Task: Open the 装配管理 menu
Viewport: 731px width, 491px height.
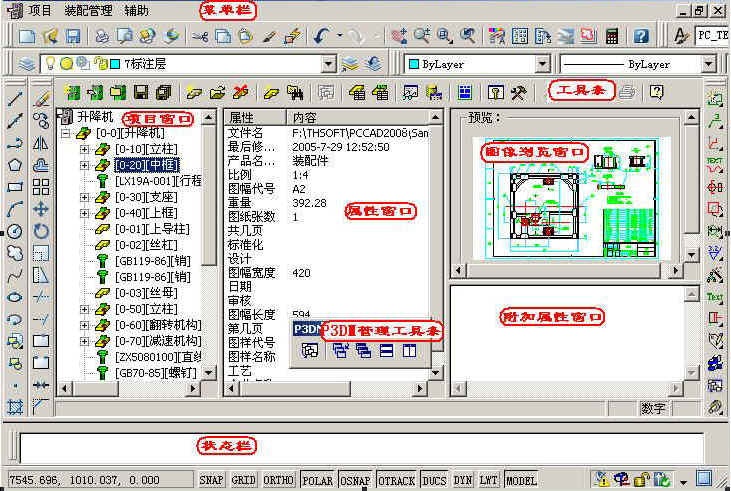Action: pos(88,11)
